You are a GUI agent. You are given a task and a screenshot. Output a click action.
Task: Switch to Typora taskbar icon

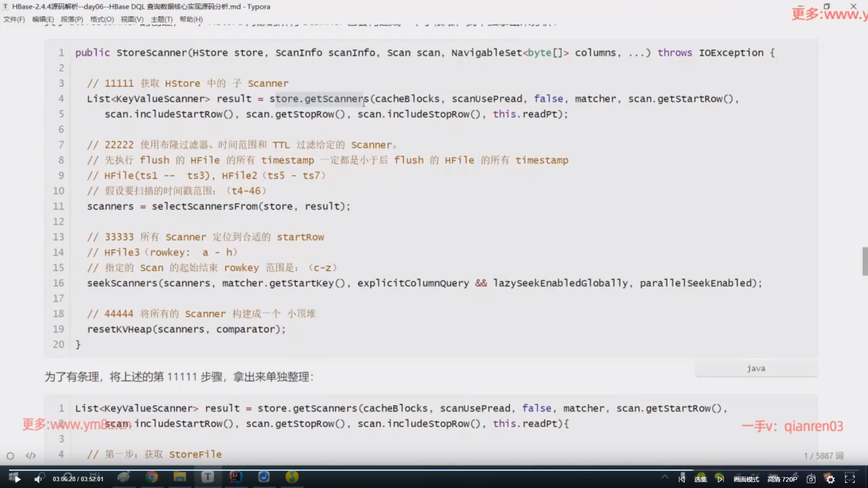pos(208,477)
